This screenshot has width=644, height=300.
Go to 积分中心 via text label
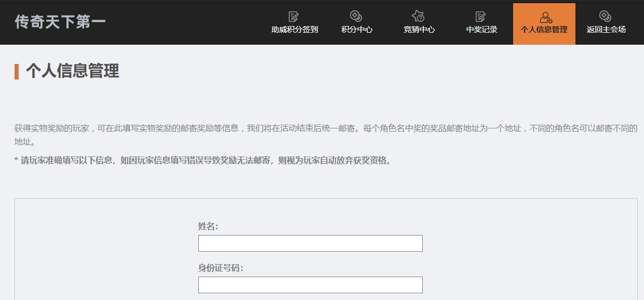pyautogui.click(x=357, y=30)
